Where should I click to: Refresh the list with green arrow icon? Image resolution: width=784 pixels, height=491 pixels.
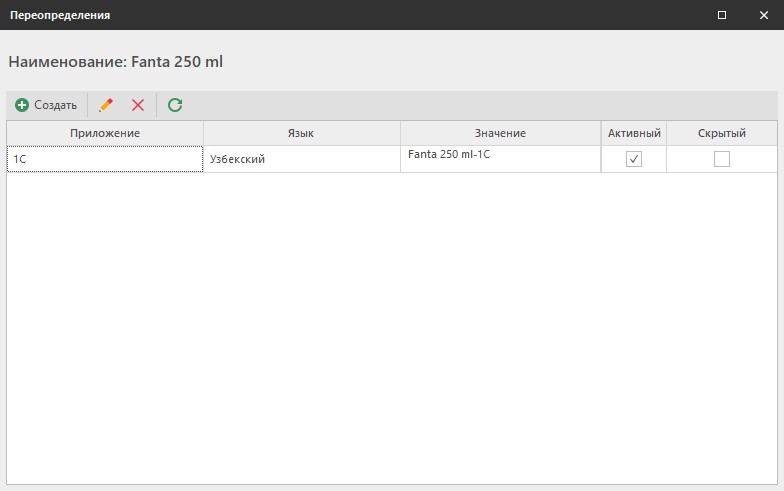175,105
